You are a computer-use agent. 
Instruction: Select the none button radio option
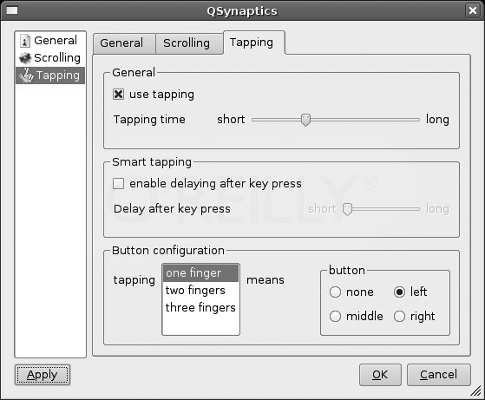point(335,292)
